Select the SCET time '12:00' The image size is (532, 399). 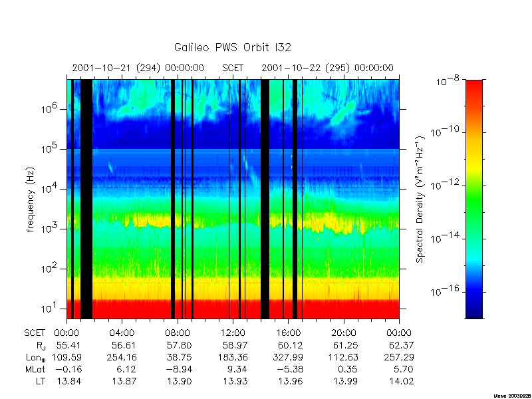click(233, 333)
